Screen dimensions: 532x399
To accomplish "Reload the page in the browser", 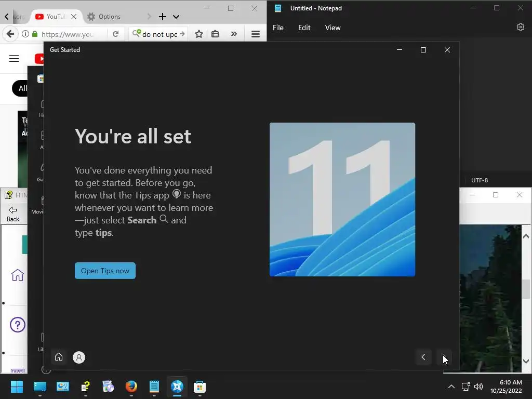I will click(115, 34).
